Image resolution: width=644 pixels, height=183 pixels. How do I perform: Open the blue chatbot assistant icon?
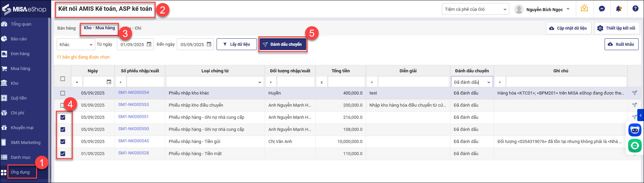635,130
